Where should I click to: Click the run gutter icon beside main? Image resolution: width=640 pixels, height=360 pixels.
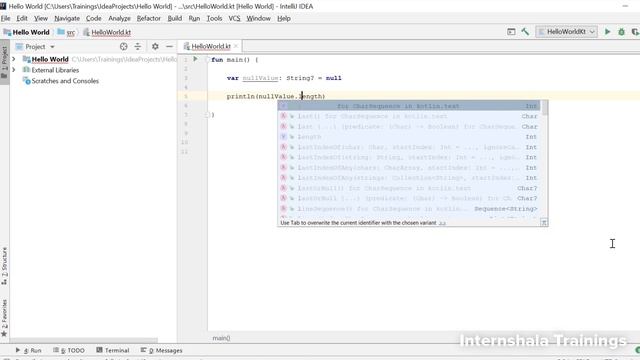coord(195,59)
